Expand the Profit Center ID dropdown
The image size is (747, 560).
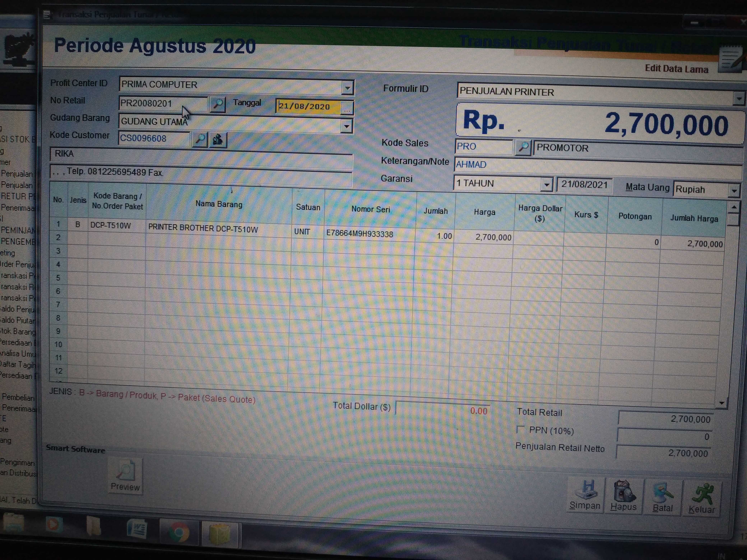tap(347, 88)
